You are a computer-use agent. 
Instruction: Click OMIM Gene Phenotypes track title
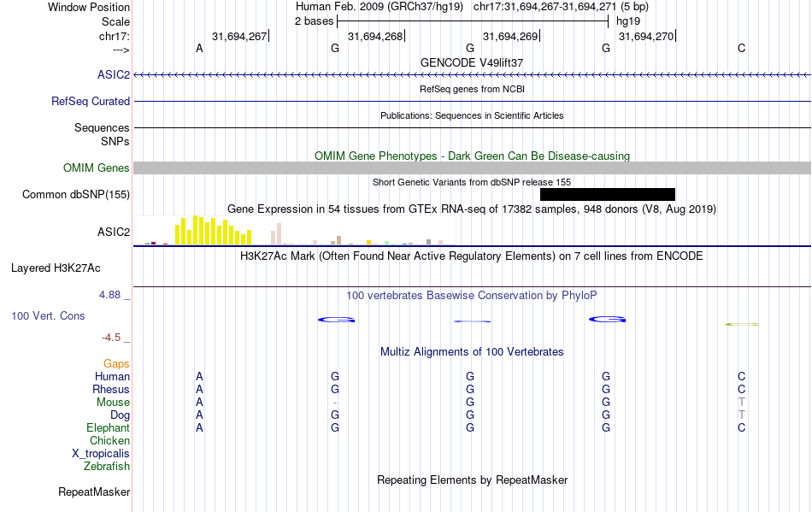472,156
